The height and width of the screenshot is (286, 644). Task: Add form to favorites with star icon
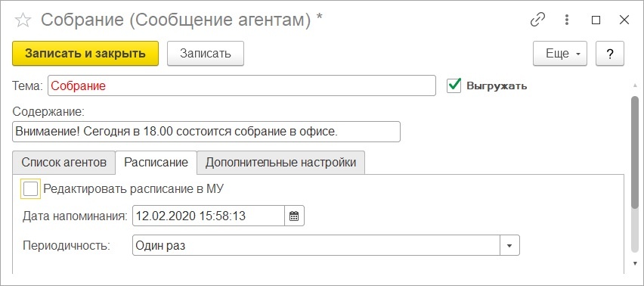pos(23,20)
